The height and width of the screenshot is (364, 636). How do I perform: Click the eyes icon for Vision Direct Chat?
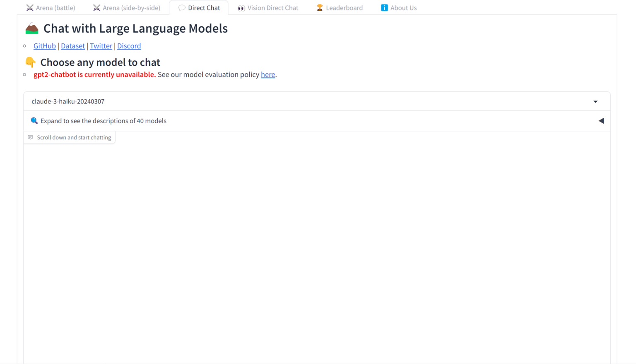click(x=241, y=7)
